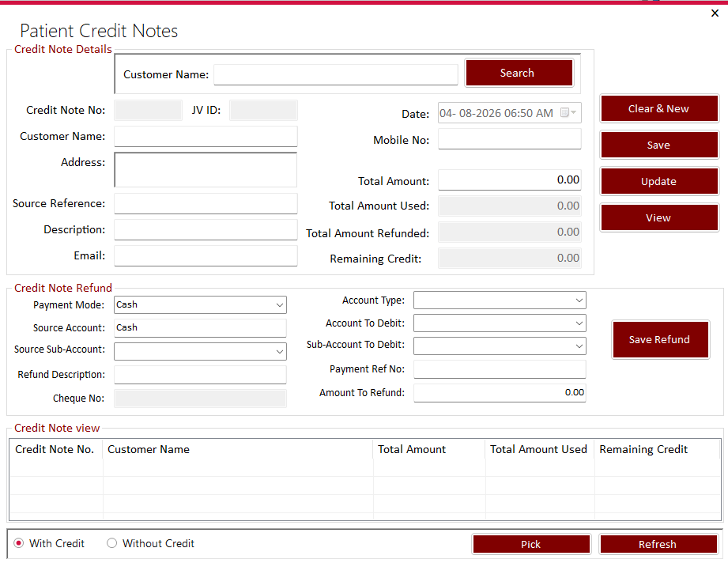728x563 pixels.
Task: Click the Search button
Action: [519, 73]
